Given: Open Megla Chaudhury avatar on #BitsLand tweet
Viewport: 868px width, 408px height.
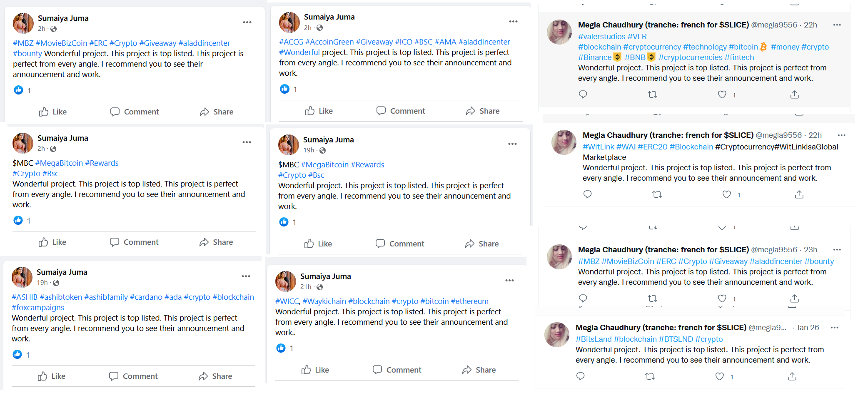Looking at the screenshot, I should click(557, 334).
